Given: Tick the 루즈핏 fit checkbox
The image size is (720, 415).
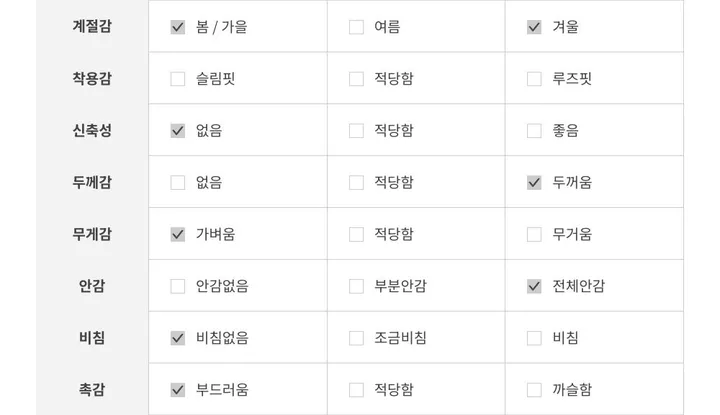Looking at the screenshot, I should [x=534, y=79].
